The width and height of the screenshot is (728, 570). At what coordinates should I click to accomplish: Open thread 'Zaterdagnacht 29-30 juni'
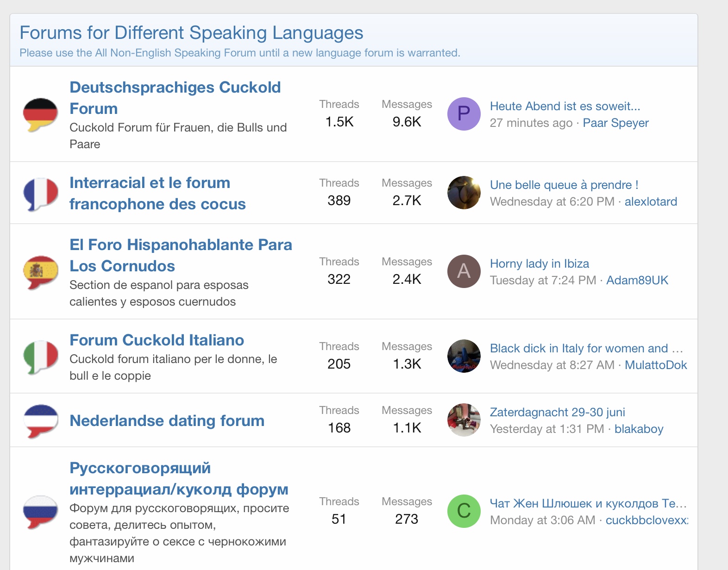558,412
